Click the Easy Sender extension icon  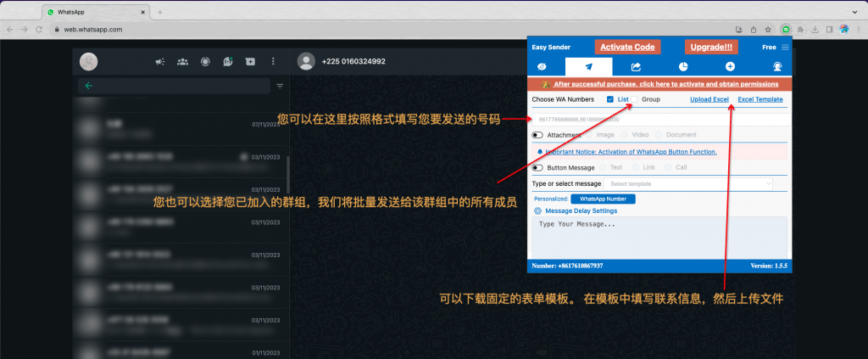point(786,29)
